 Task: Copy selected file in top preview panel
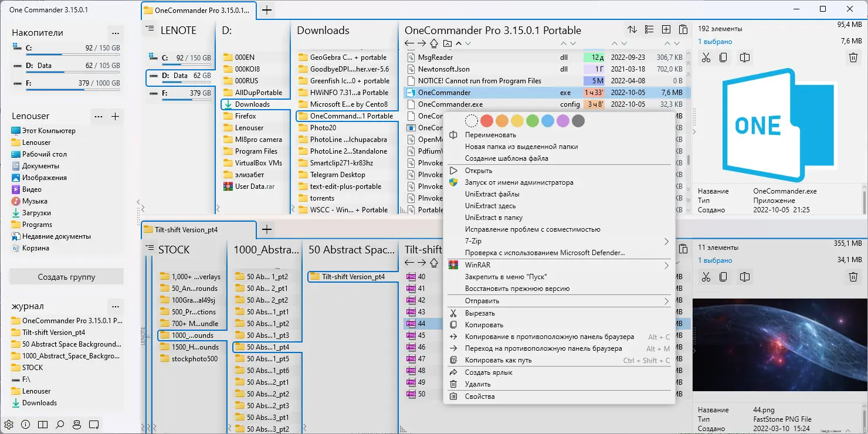[724, 57]
